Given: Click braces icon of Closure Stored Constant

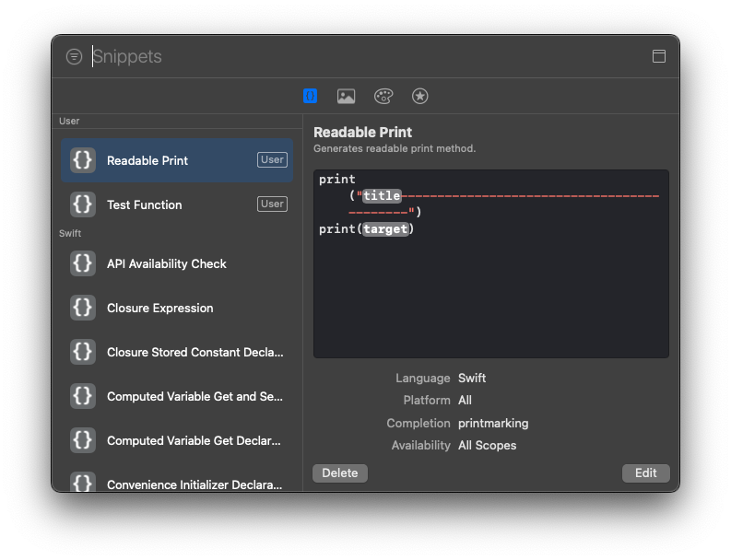Looking at the screenshot, I should [83, 352].
